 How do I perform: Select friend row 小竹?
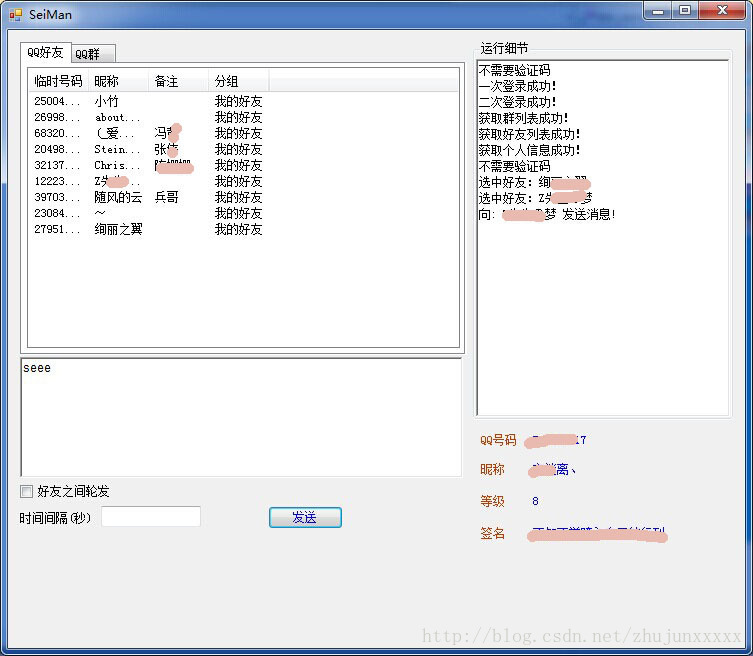point(148,101)
